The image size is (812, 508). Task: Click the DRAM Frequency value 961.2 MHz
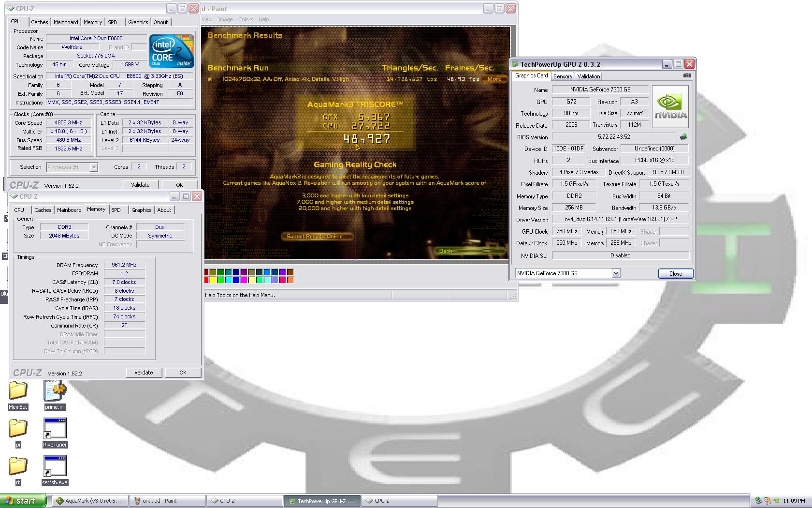pyautogui.click(x=124, y=265)
